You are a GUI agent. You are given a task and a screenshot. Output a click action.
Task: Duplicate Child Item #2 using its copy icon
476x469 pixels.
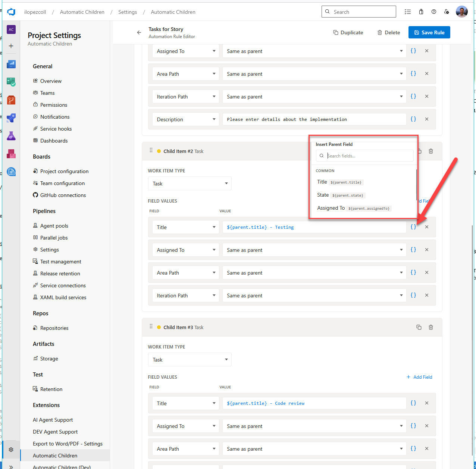419,151
